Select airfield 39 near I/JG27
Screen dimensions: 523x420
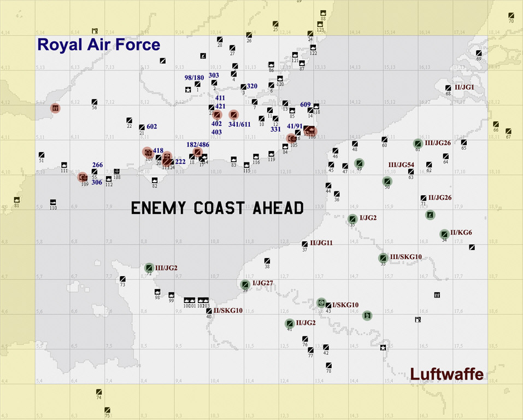(245, 284)
